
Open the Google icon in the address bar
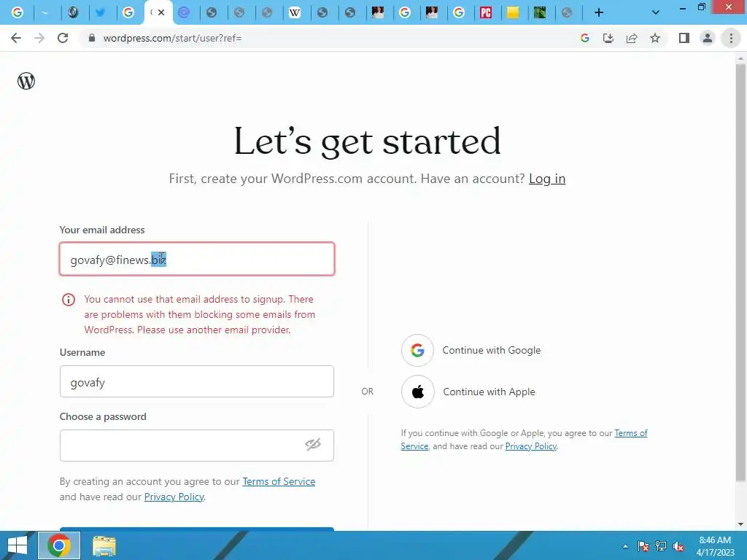(x=584, y=38)
